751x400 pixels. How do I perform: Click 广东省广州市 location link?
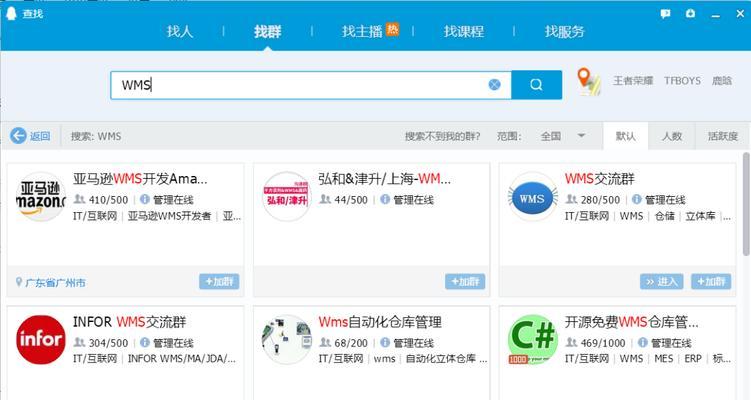55,283
